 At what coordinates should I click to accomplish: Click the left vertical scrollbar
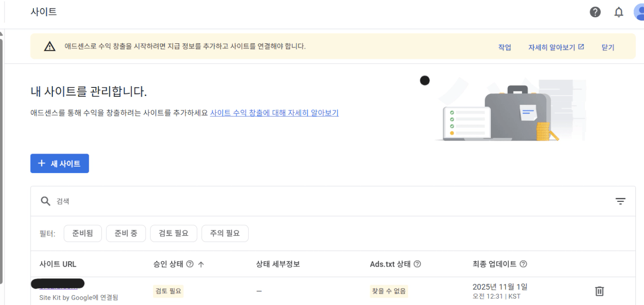pos(1,158)
